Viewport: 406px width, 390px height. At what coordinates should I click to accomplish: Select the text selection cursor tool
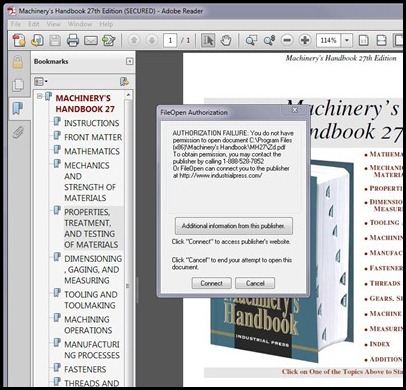tap(208, 41)
